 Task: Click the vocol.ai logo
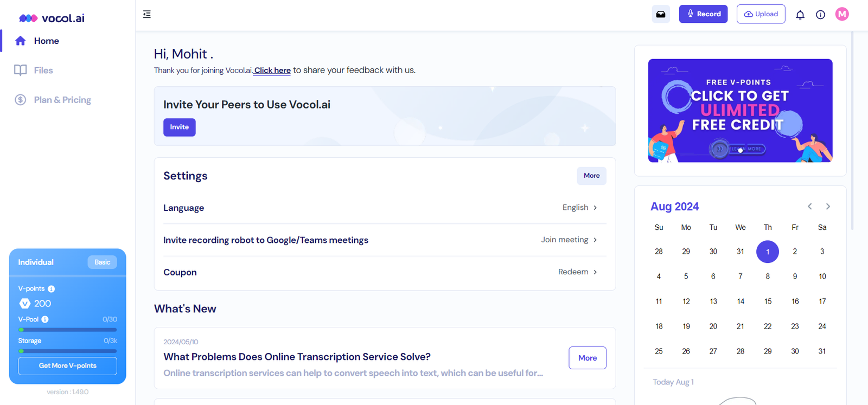pyautogui.click(x=52, y=18)
